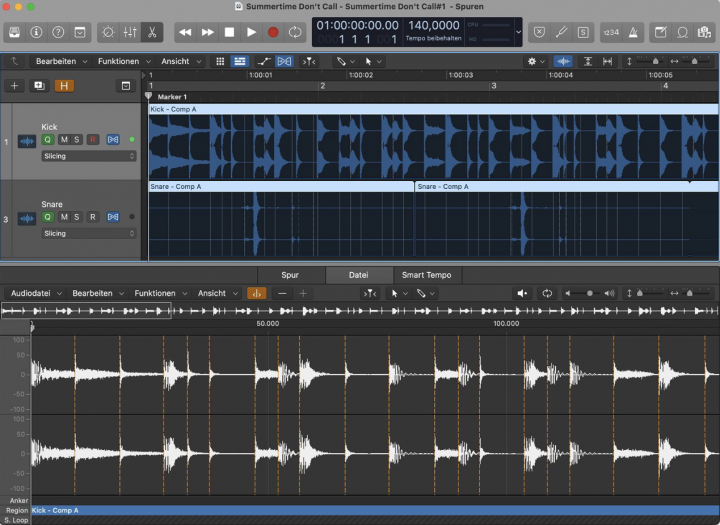Click the horizontal auto zoom icon
720x525 pixels.
607,61
